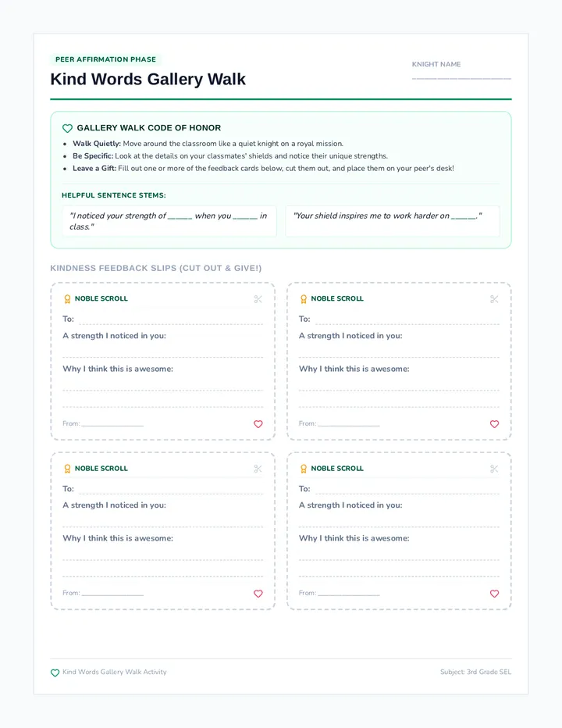Click the scissors icon on the top-right Noble Scroll
Screen dimensions: 562x728
point(494,299)
